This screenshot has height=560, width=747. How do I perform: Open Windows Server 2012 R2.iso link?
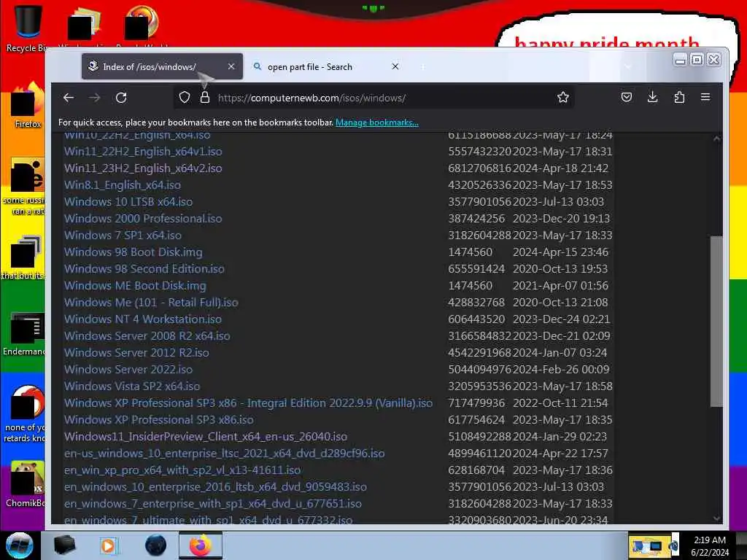136,352
